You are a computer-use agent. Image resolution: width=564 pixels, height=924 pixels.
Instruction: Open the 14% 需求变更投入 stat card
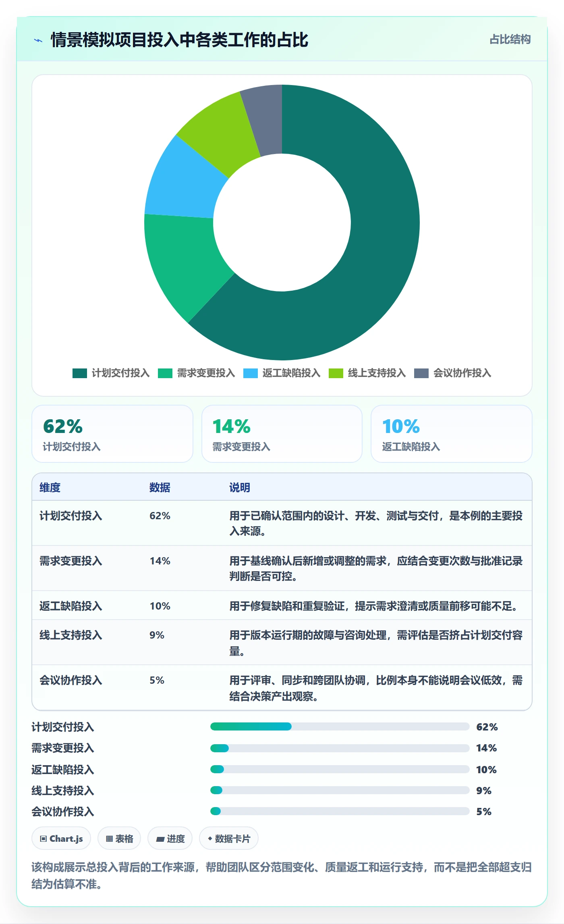282,434
